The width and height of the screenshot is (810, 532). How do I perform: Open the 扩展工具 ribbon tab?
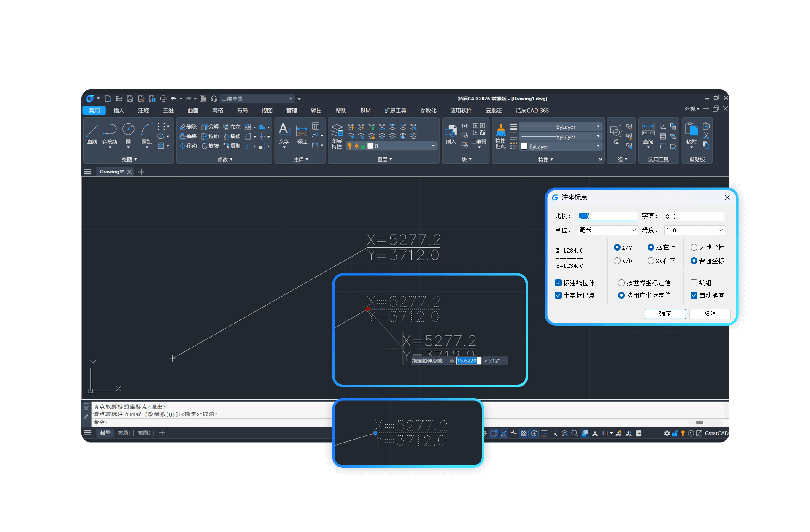pos(395,111)
